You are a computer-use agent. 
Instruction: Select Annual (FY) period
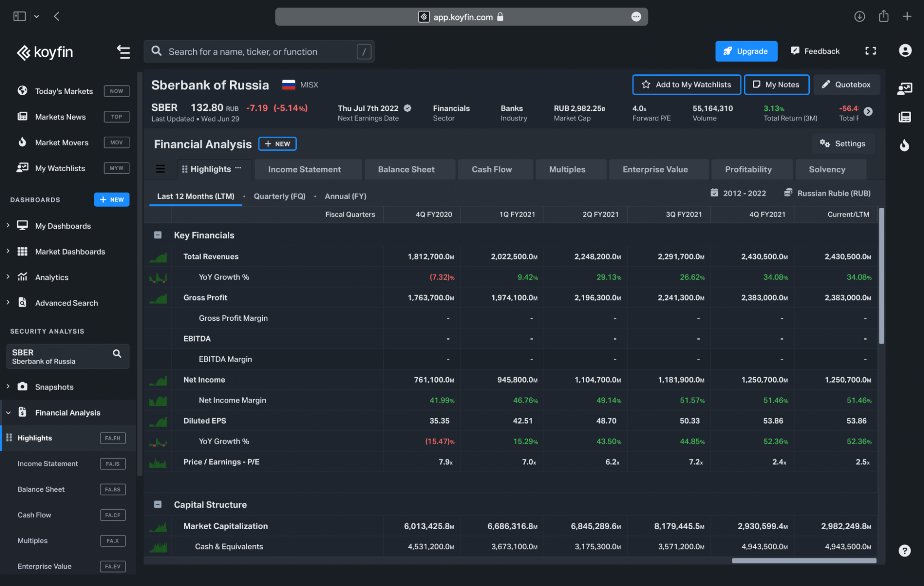[x=346, y=196]
